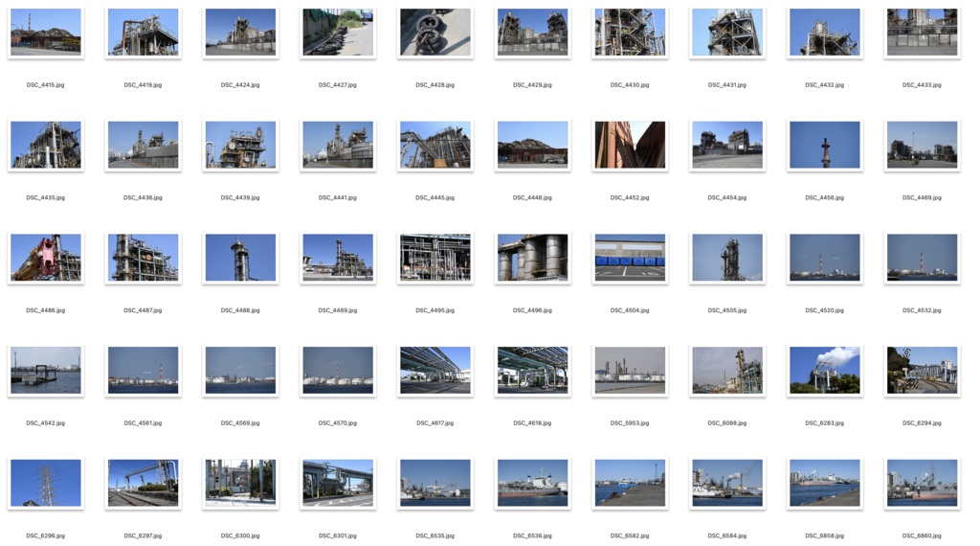Screen dimensions: 980x546
Task: Click the DSC_6535.jpg file name label
Action: (x=435, y=536)
